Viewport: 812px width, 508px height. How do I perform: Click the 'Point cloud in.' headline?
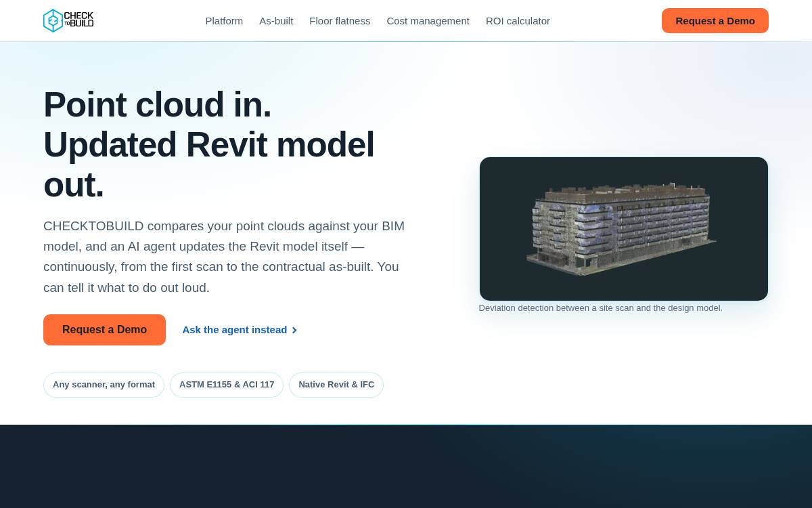[x=158, y=105]
